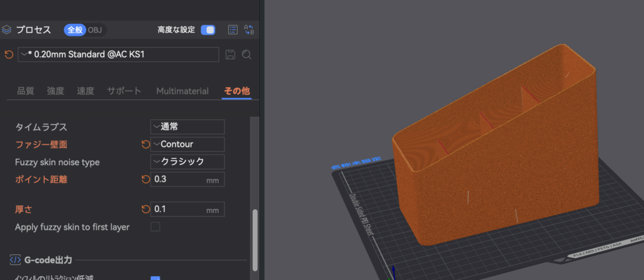Screen dimensions: 644x280
Task: Save the current process preset
Action: pyautogui.click(x=230, y=55)
